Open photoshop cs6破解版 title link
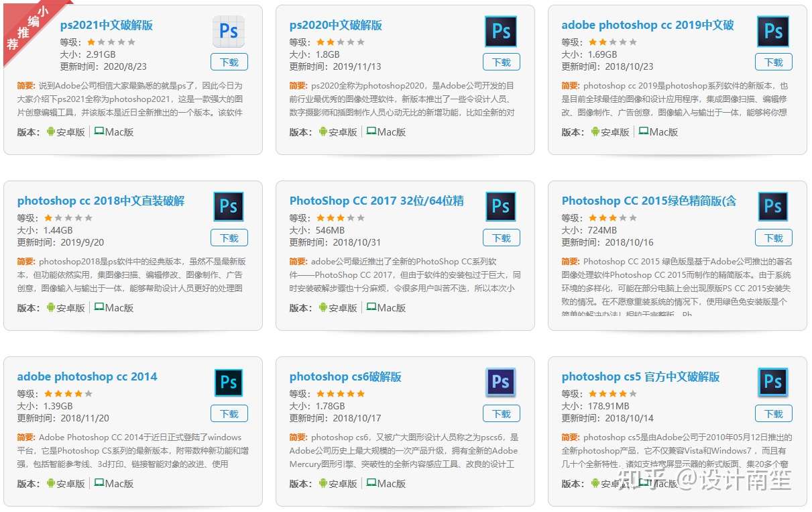Screen dimensions: 812x512 click(345, 377)
